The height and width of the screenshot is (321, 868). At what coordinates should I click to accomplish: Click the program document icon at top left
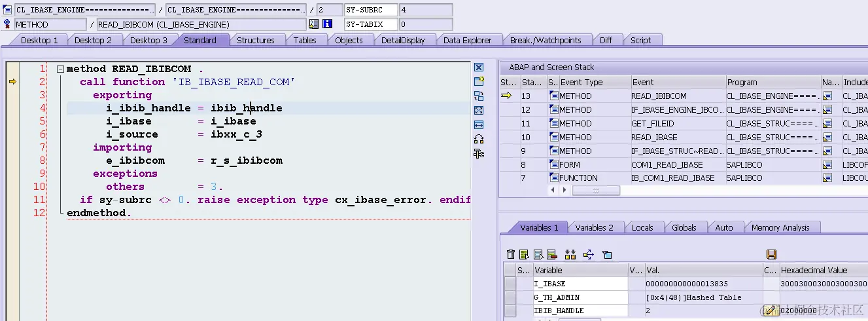(7, 10)
